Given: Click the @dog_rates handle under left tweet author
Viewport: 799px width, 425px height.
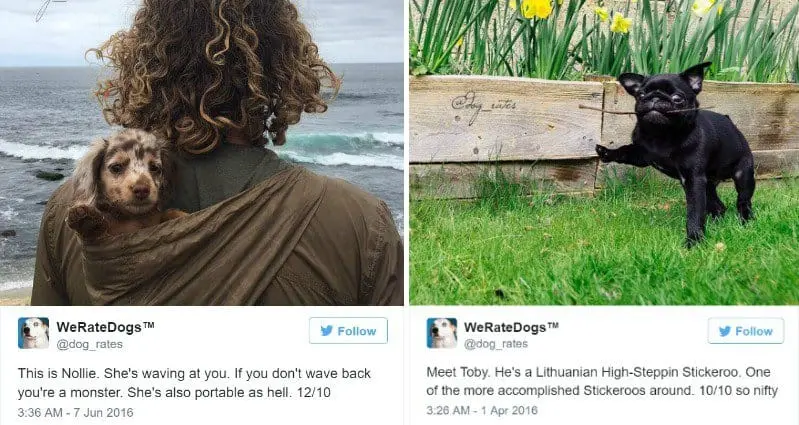Looking at the screenshot, I should [89, 344].
